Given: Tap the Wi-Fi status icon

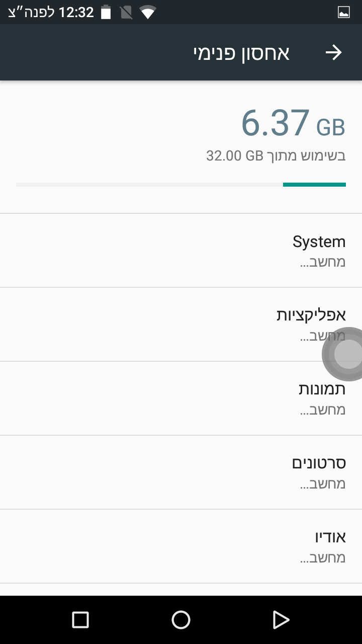Looking at the screenshot, I should [147, 13].
